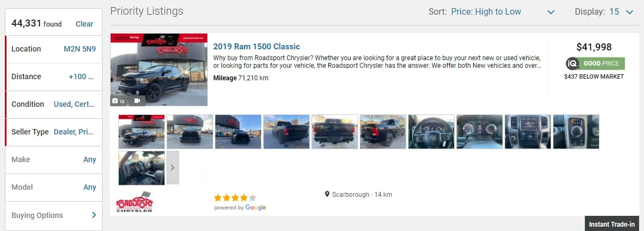Click the Google star rating

tap(235, 198)
